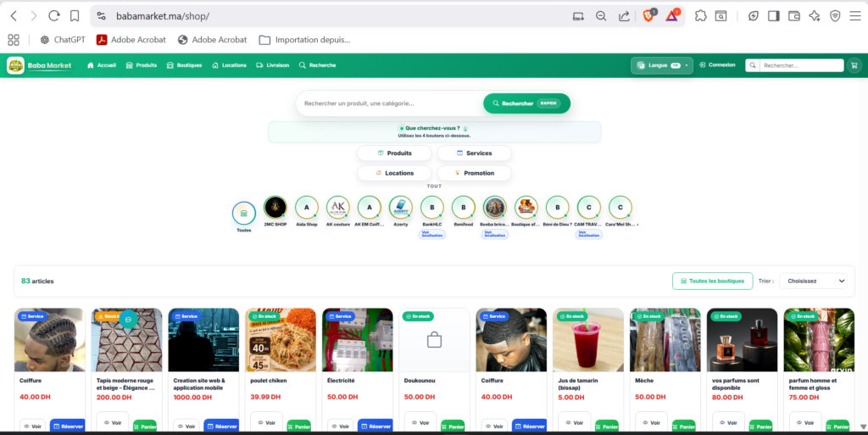
Task: Select the Azerty store avatar
Action: pyautogui.click(x=401, y=208)
